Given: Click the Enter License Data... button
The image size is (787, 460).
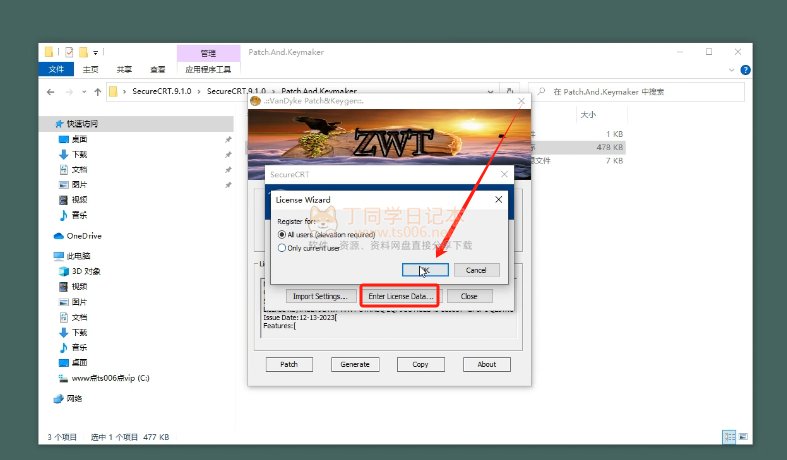Looking at the screenshot, I should [x=400, y=296].
